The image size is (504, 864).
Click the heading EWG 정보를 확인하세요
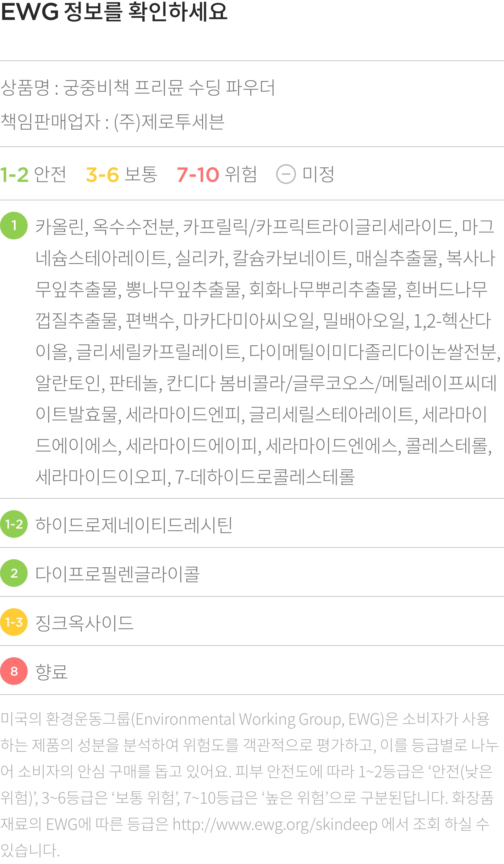pyautogui.click(x=114, y=11)
